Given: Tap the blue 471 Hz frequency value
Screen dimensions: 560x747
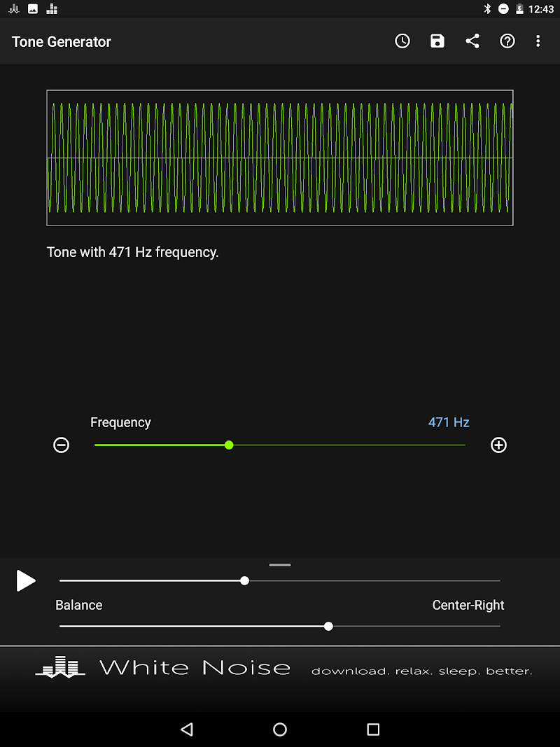Looking at the screenshot, I should pyautogui.click(x=449, y=422).
